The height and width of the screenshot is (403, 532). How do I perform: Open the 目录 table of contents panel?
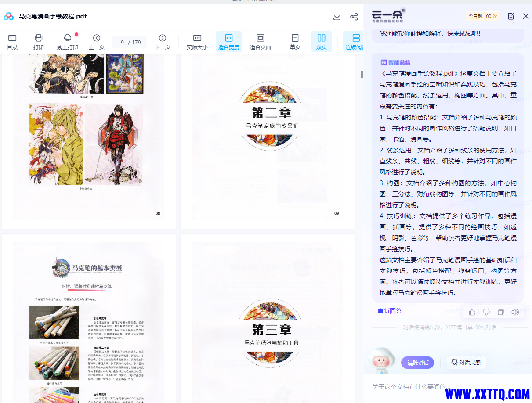point(12,42)
